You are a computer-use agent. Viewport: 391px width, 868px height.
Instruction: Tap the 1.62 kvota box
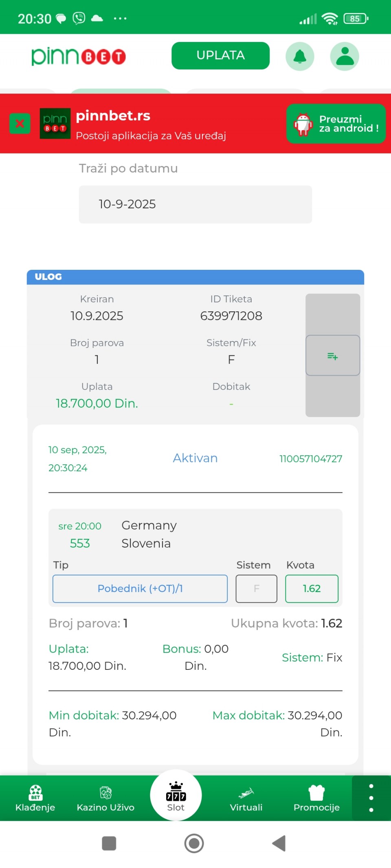(x=312, y=588)
